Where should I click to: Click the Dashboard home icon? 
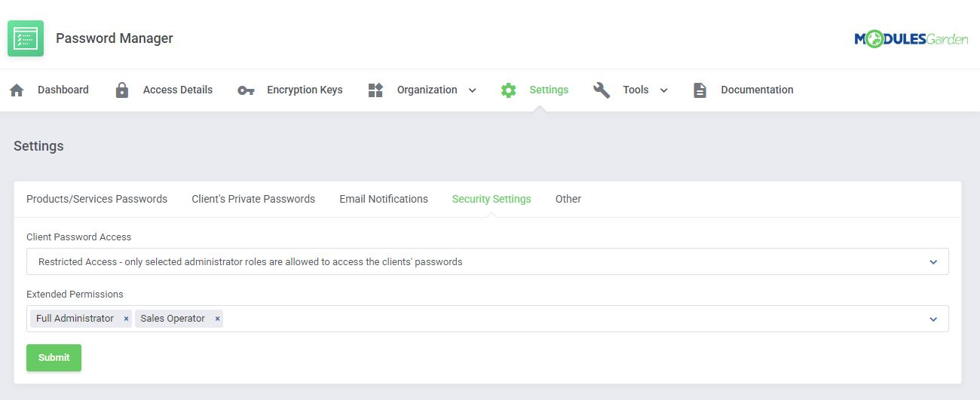[x=17, y=90]
